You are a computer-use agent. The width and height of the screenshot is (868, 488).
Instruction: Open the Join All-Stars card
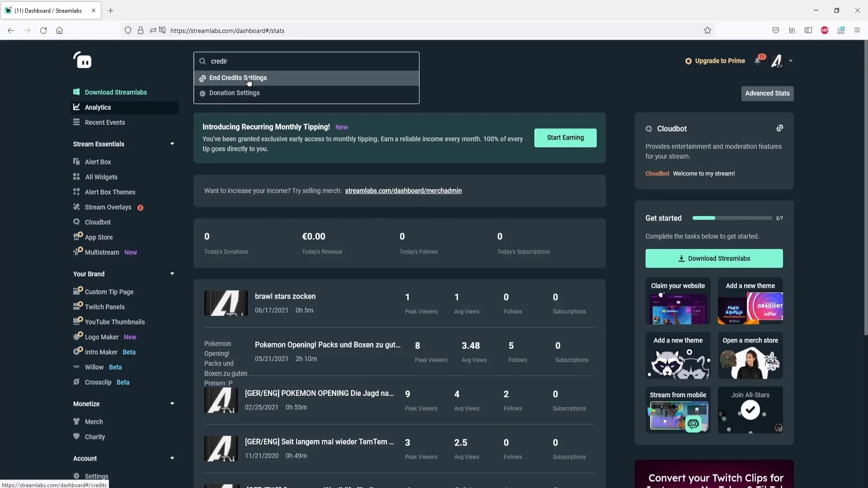(x=750, y=410)
